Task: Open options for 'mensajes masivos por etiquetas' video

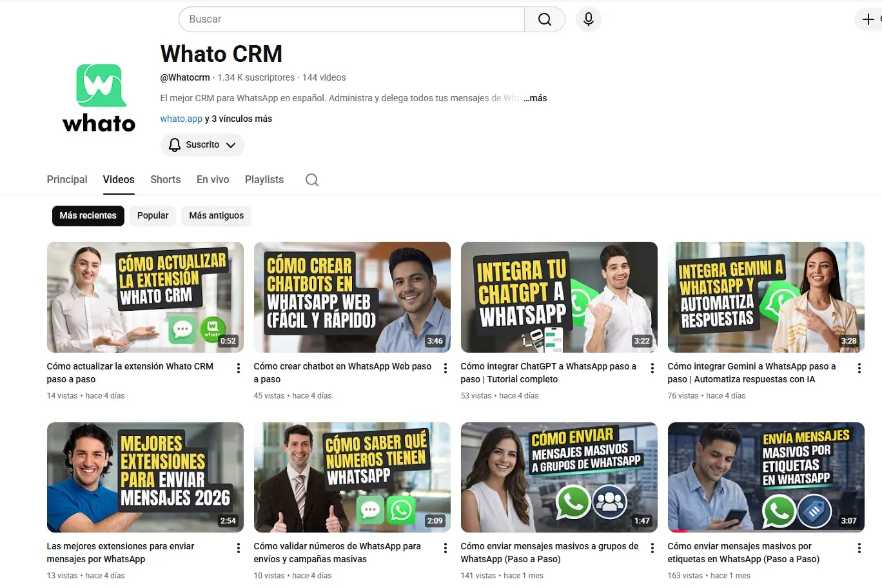Action: click(x=859, y=548)
